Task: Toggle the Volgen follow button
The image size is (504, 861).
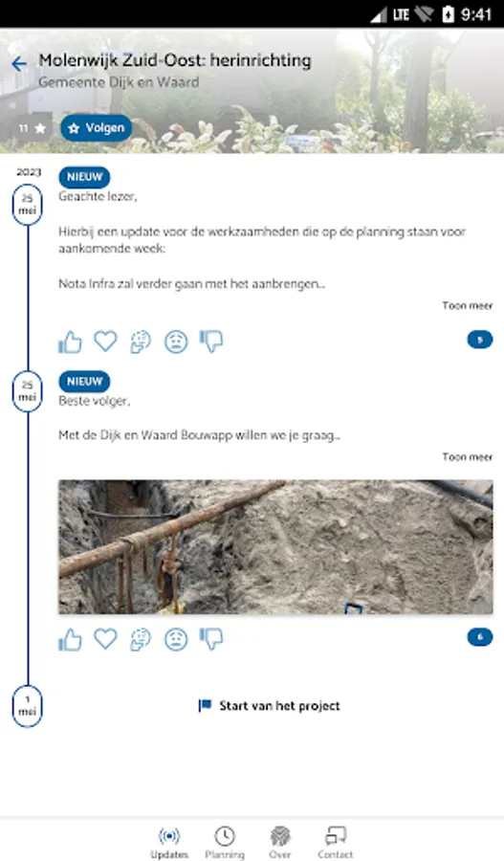Action: coord(96,128)
